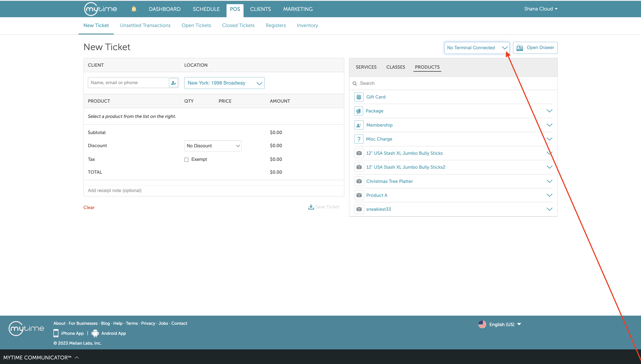Click the Clear link
The height and width of the screenshot is (364, 641).
pyautogui.click(x=89, y=208)
